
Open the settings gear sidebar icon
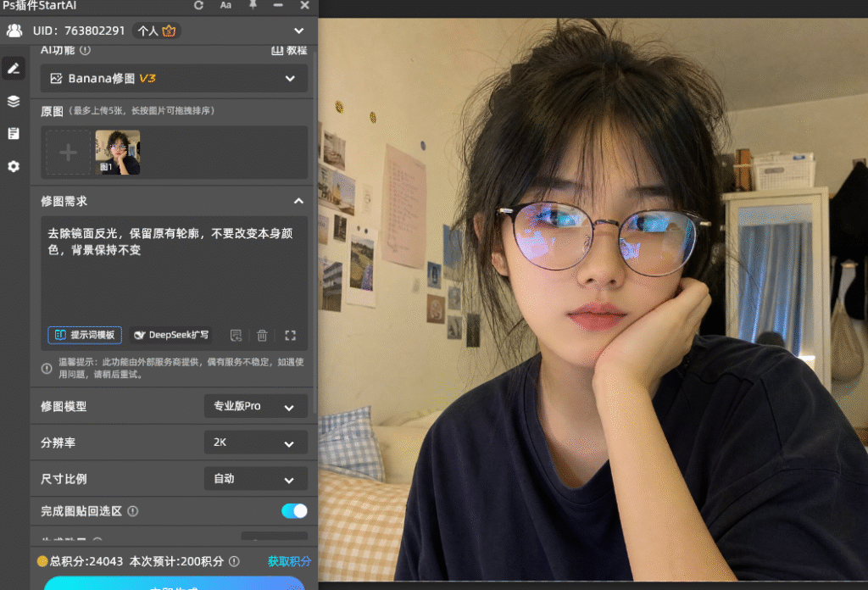click(14, 166)
